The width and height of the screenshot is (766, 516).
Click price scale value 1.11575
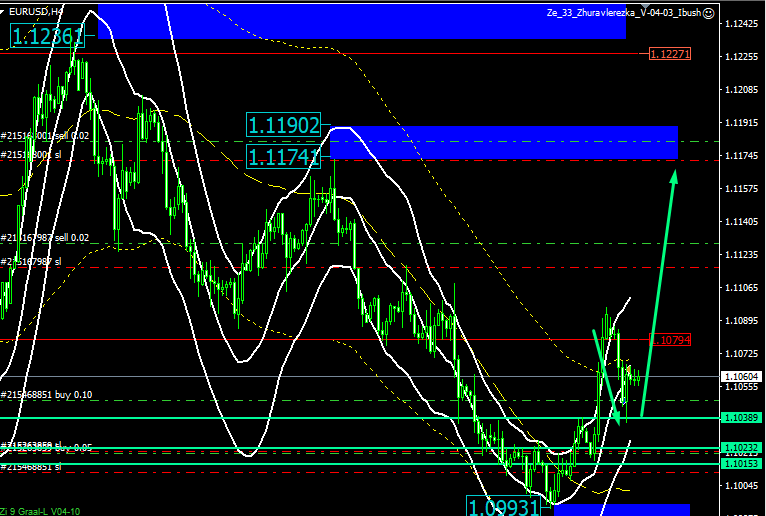[x=742, y=189]
